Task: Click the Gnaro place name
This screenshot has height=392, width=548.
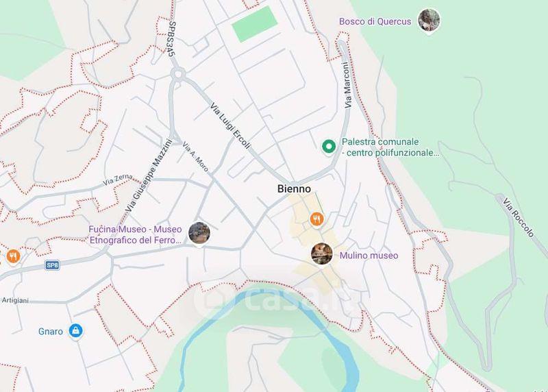Action: tap(51, 332)
